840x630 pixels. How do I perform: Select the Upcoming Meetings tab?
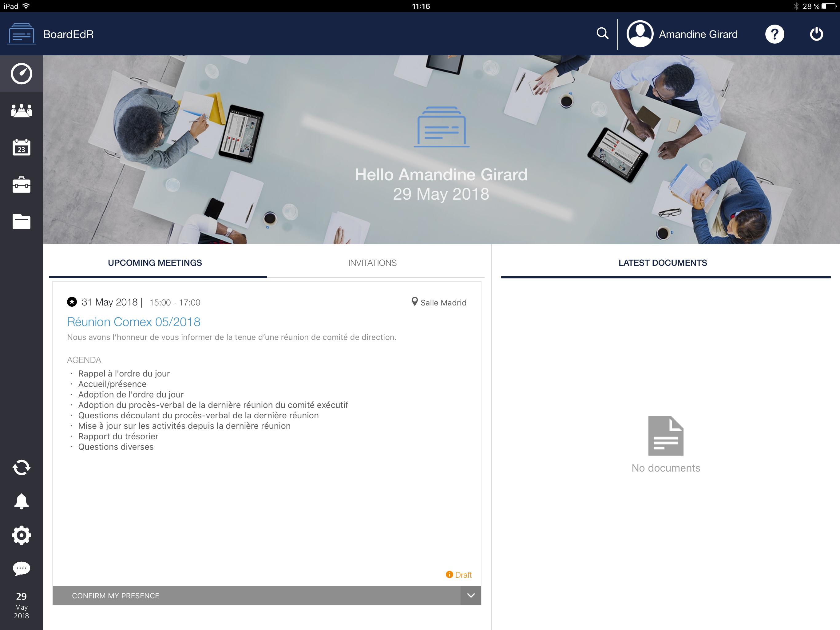click(155, 263)
